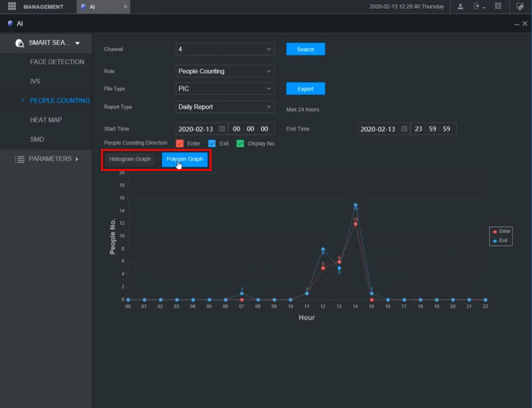The height and width of the screenshot is (408, 532).
Task: Open the Start Time calendar picker icon
Action: tap(222, 129)
